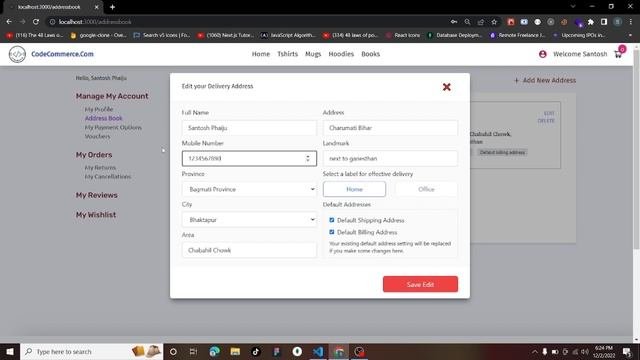Select the Office delivery label
640x360 pixels.
point(426,189)
